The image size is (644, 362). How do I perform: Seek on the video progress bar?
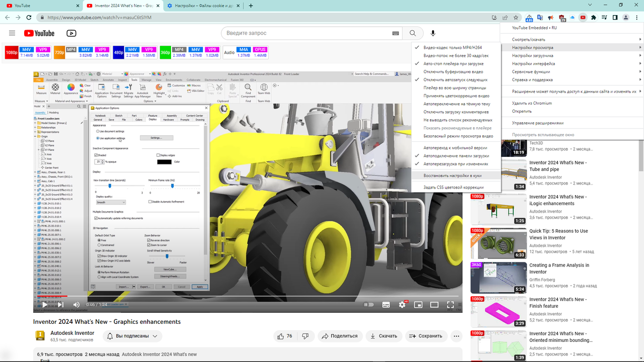click(248, 296)
